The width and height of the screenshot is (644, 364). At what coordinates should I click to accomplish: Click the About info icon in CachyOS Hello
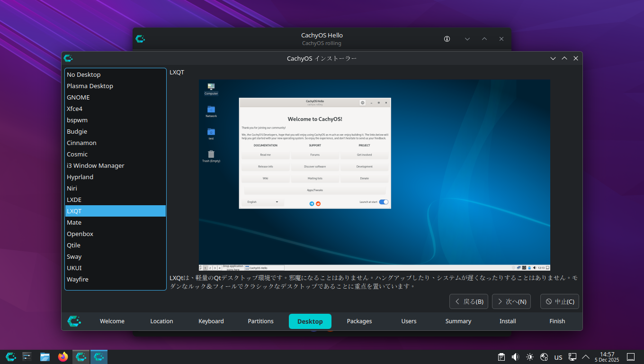click(447, 39)
